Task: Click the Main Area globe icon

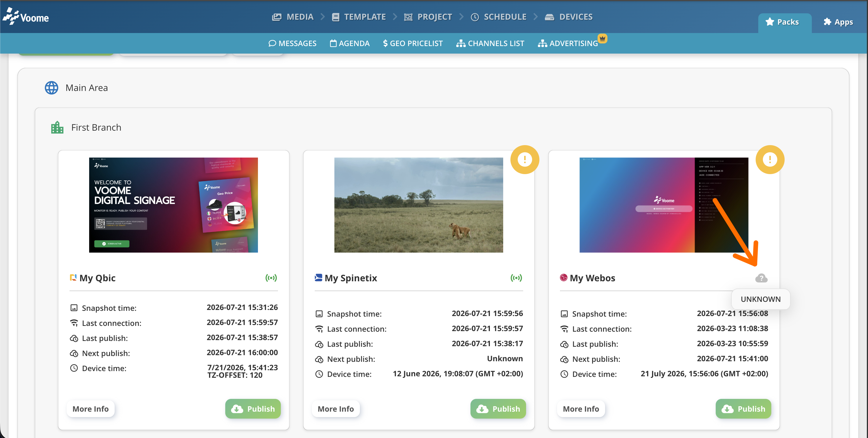Action: 52,88
